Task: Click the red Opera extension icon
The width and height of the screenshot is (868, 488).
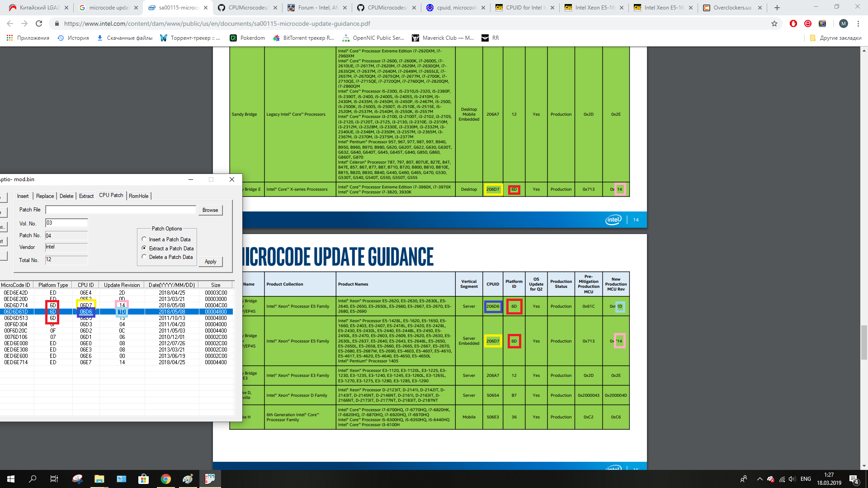Action: pyautogui.click(x=793, y=23)
